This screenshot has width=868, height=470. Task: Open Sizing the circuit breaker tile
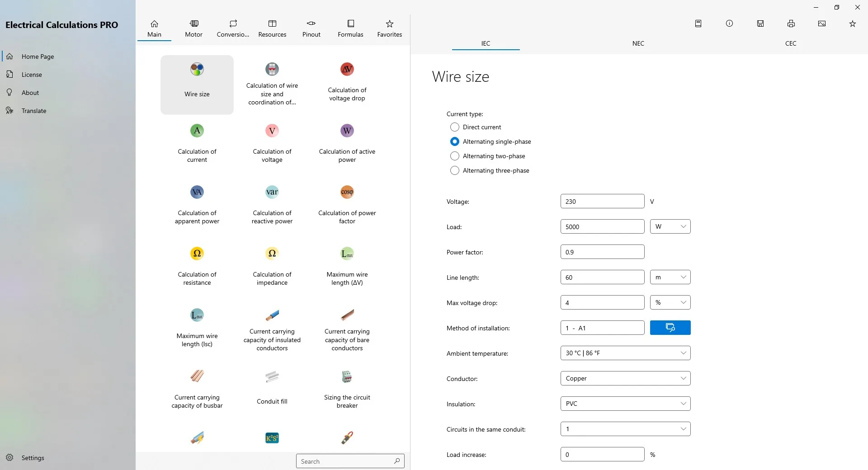click(347, 392)
